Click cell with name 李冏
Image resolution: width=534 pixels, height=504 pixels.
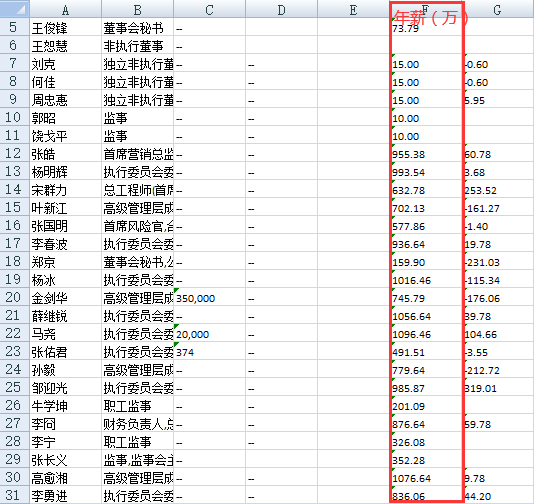pos(65,423)
